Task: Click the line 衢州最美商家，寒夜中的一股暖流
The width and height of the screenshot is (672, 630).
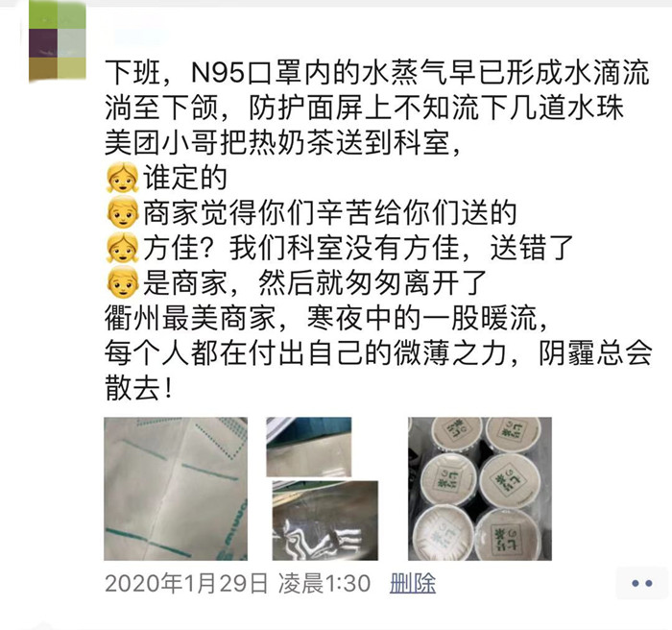Action: coord(326,319)
